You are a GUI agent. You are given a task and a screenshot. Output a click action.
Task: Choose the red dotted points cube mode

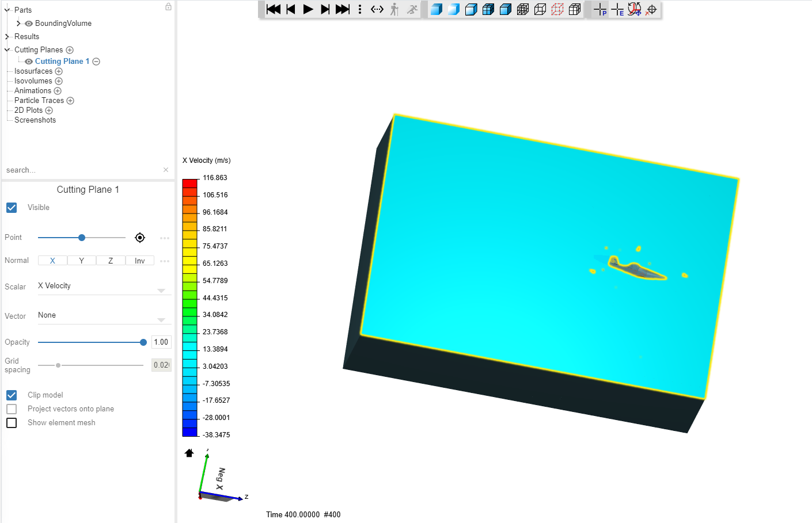pos(557,9)
